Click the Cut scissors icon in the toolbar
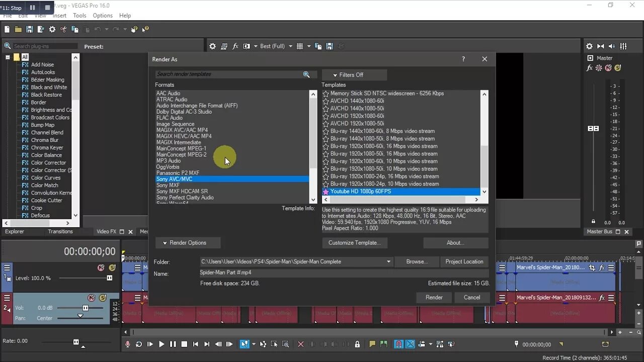Screen dimensions: 644x362 63,30
